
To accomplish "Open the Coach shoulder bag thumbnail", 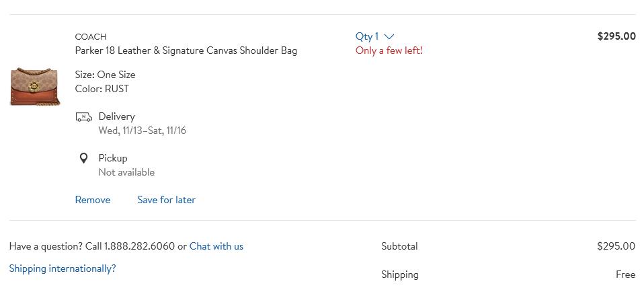I will 35,87.
